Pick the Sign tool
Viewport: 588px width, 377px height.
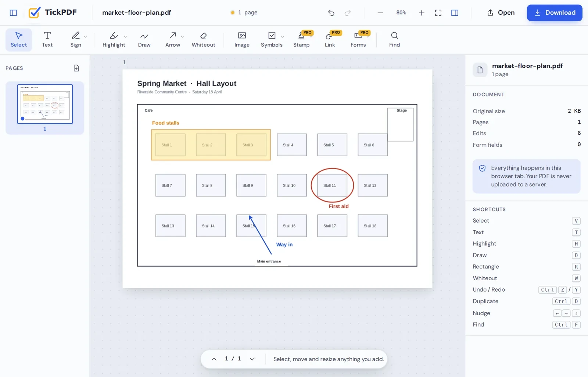tap(76, 40)
